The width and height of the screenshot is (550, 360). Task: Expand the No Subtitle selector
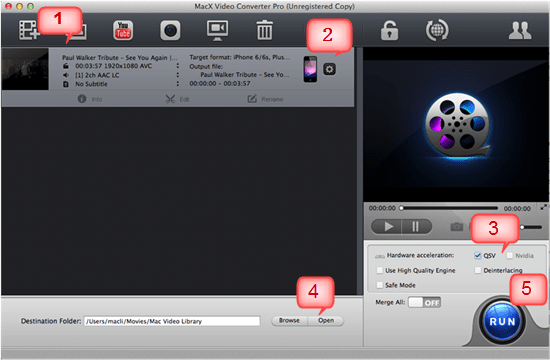(178, 84)
